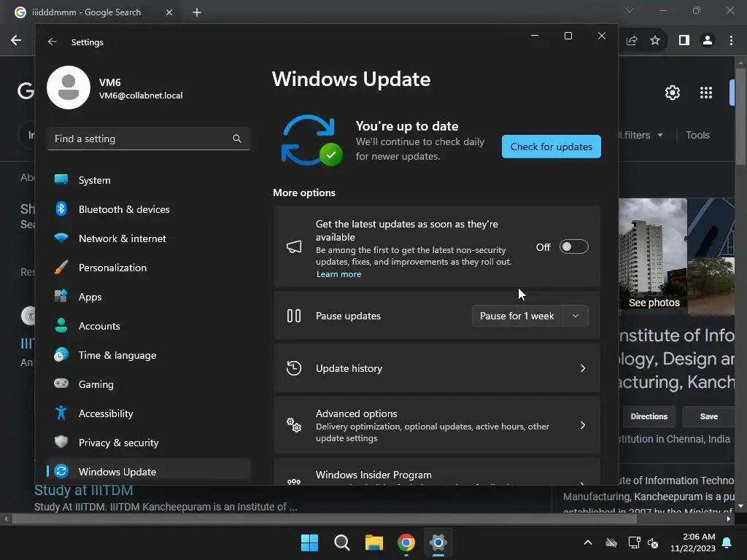Viewport: 747px width, 560px height.
Task: Click Chrome share page icon
Action: click(632, 41)
